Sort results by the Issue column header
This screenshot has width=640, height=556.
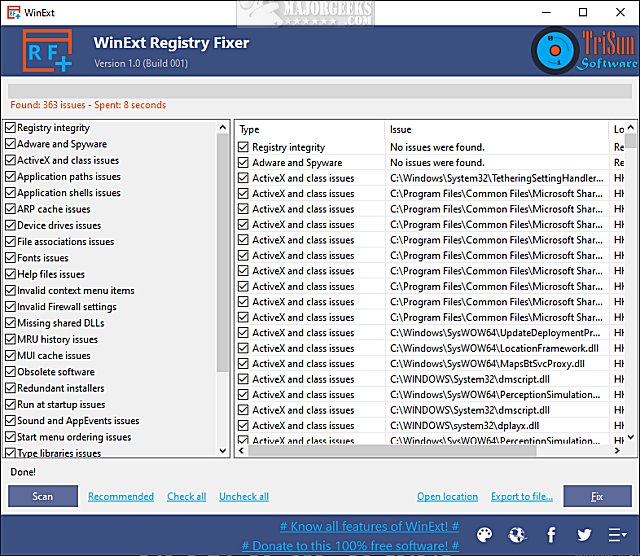496,130
